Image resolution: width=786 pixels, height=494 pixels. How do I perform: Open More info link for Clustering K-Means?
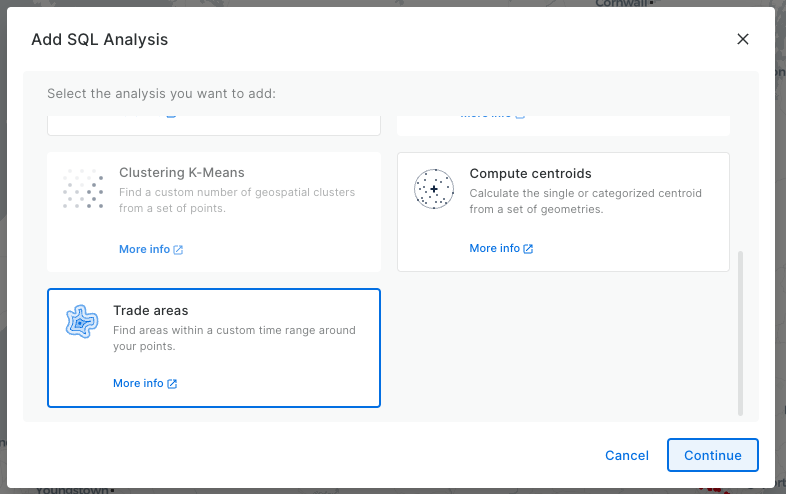(144, 249)
